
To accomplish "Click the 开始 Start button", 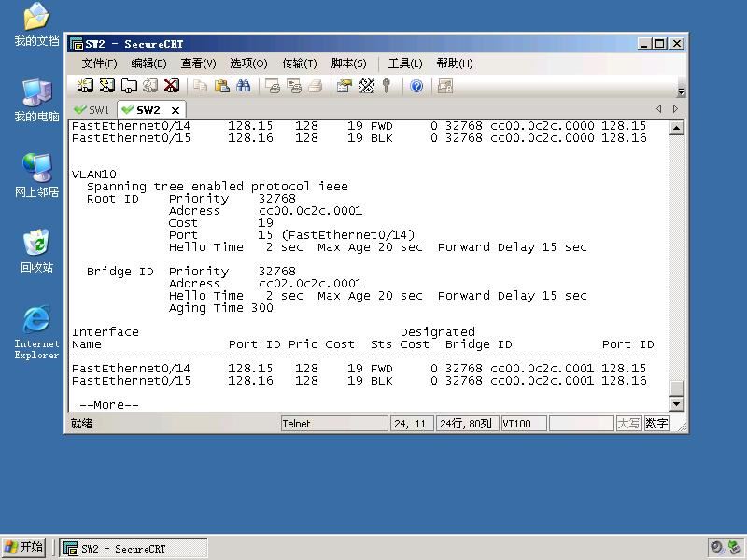I will tap(24, 547).
